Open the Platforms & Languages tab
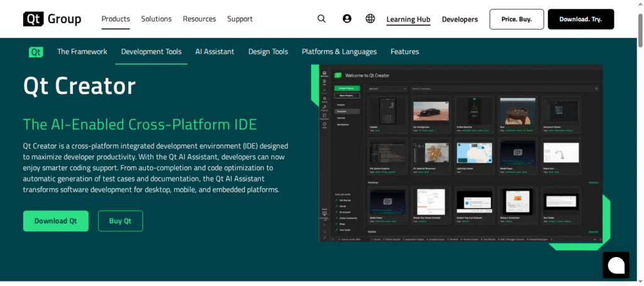The height and width of the screenshot is (286, 644). (339, 52)
